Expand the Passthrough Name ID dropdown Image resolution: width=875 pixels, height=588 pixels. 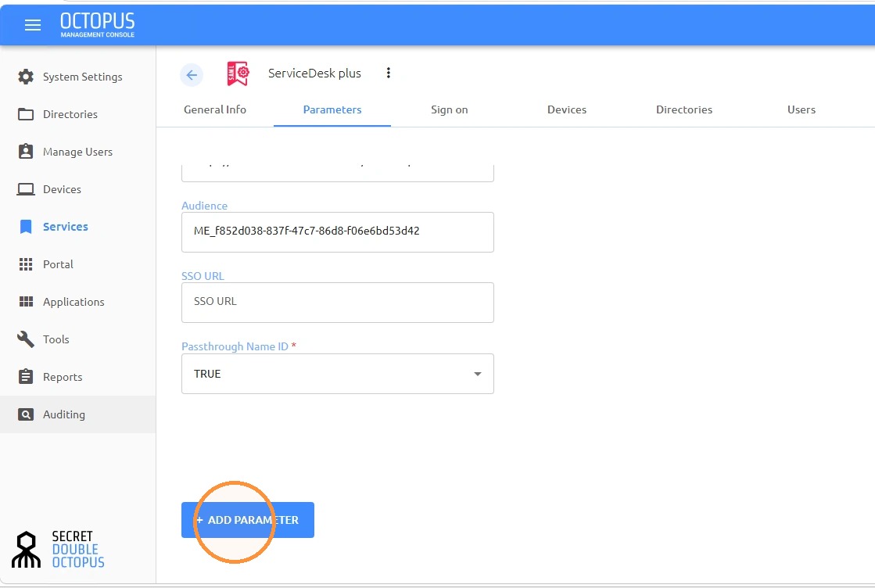(x=338, y=374)
